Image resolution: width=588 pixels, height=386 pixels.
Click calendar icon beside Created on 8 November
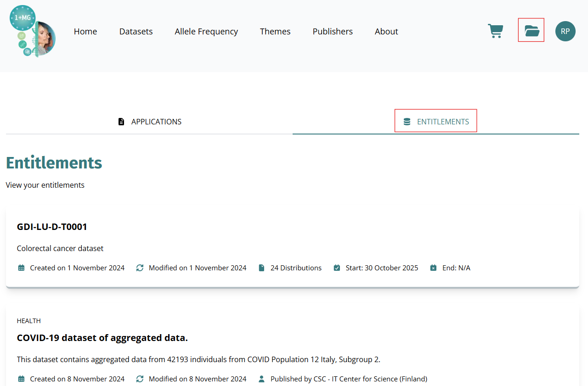[x=21, y=379]
